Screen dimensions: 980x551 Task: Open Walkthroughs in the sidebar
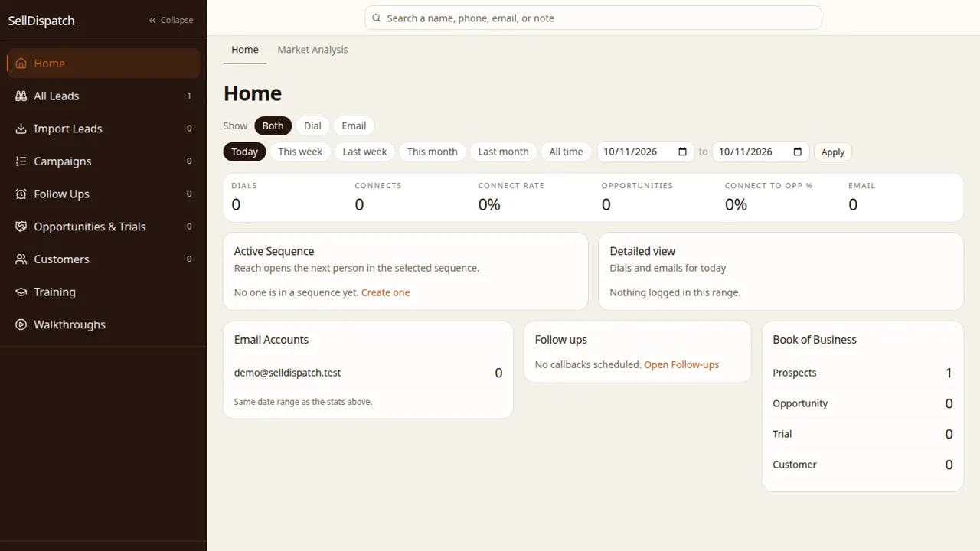103,324
